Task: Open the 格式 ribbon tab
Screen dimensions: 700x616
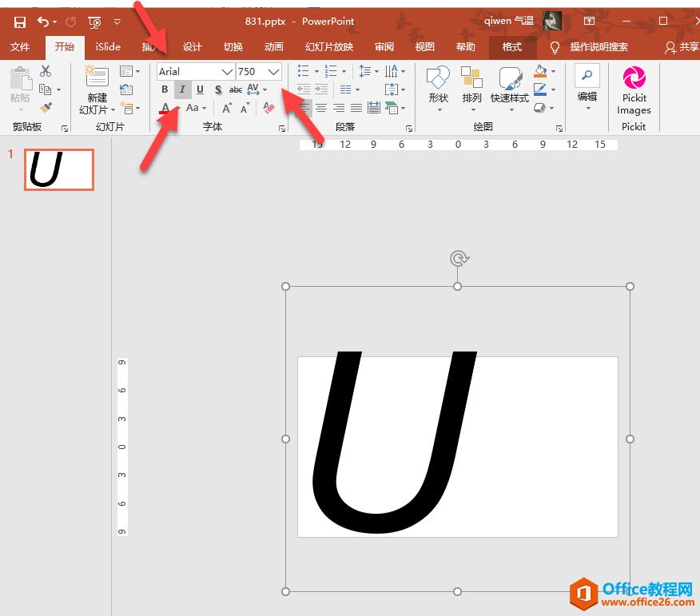Action: coord(512,46)
